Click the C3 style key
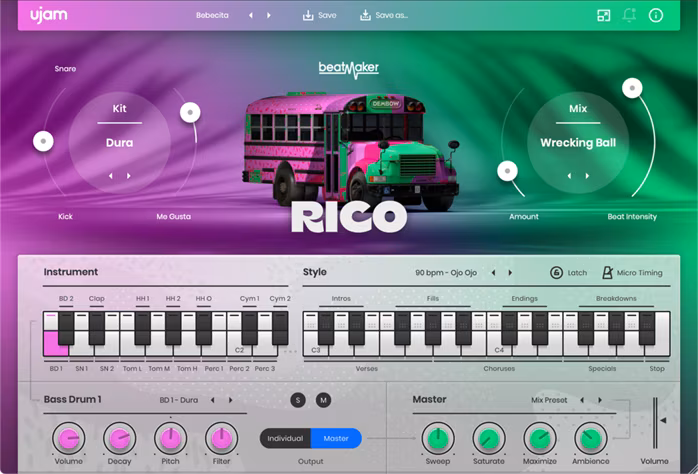Viewport: 698px width, 474px height. coord(315,350)
